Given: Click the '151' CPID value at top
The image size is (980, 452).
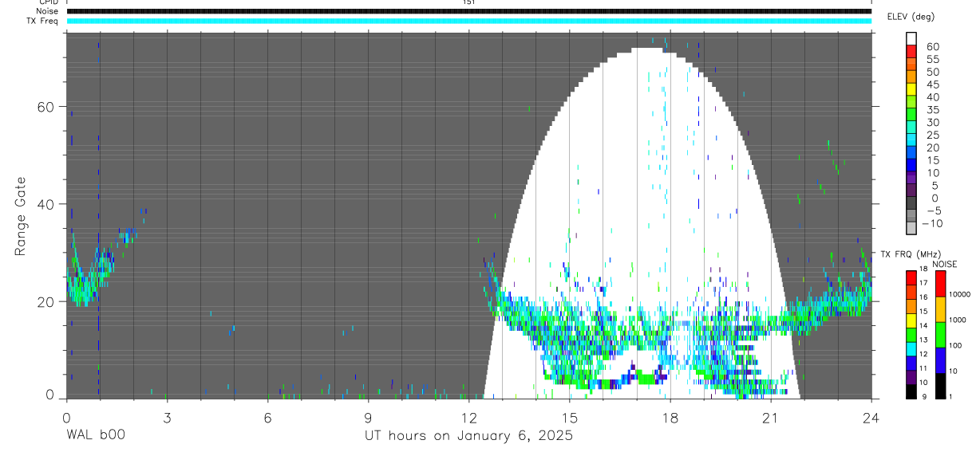Looking at the screenshot, I should tap(468, 2).
